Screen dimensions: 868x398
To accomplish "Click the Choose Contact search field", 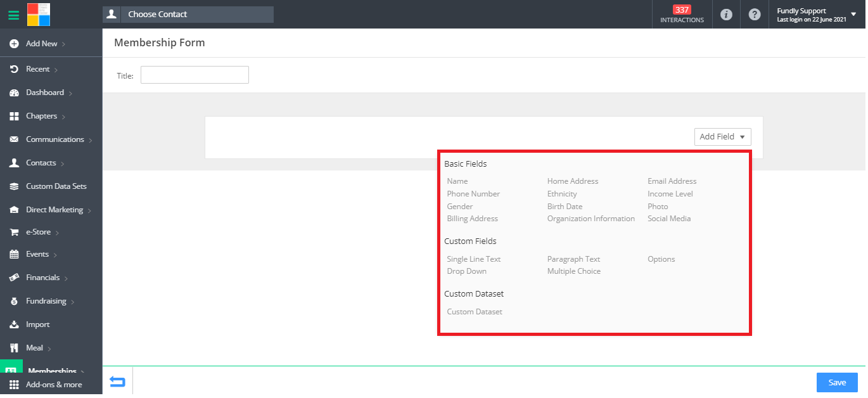I will click(x=197, y=14).
